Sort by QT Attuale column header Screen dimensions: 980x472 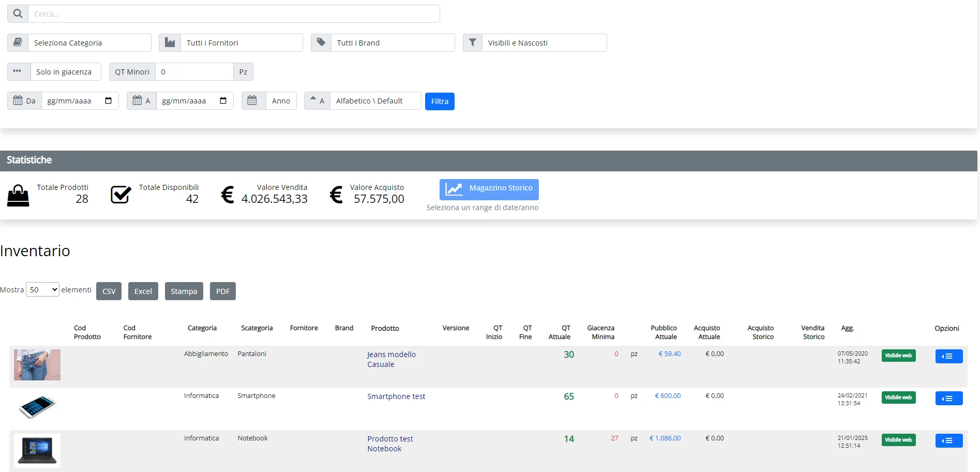[x=560, y=332]
